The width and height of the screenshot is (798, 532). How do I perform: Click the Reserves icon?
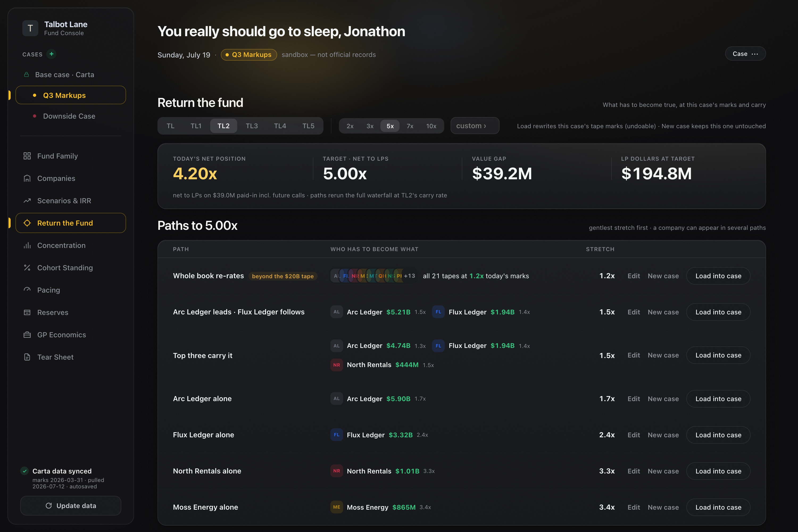tap(27, 313)
